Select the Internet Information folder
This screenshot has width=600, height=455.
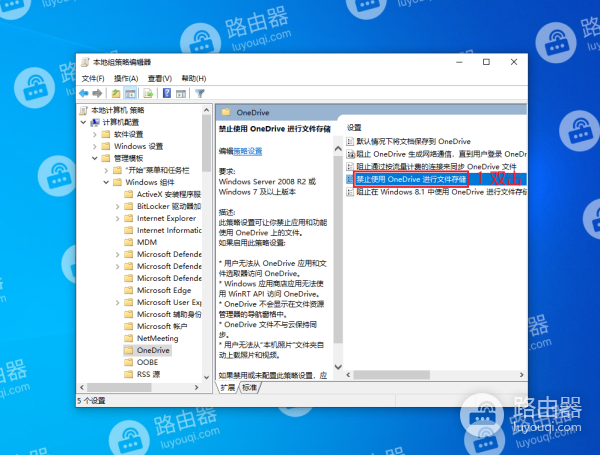pos(169,230)
